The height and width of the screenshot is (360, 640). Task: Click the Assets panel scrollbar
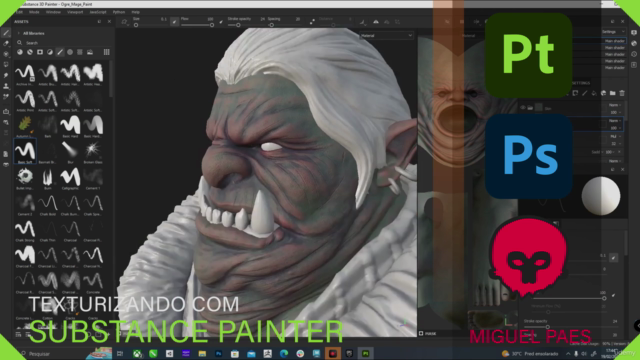tap(111, 78)
